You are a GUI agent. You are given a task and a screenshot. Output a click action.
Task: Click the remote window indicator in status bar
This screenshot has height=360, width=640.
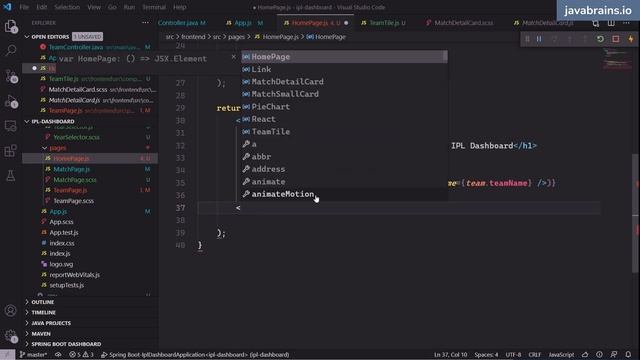(x=7, y=355)
